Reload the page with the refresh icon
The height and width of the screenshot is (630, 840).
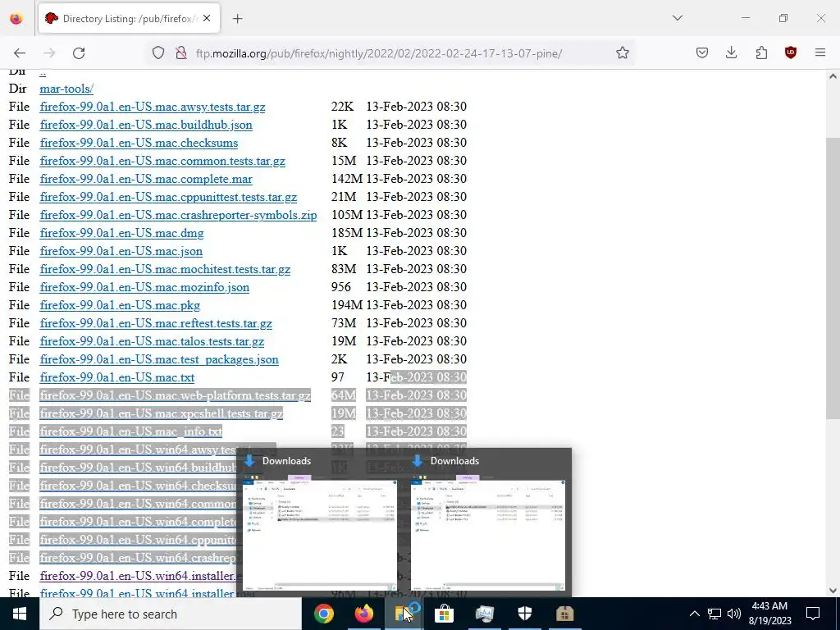(79, 53)
